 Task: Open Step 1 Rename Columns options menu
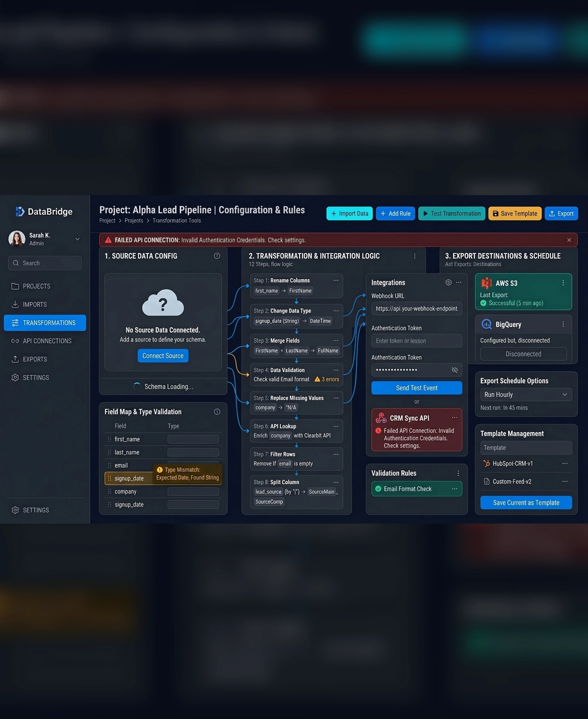coord(336,280)
